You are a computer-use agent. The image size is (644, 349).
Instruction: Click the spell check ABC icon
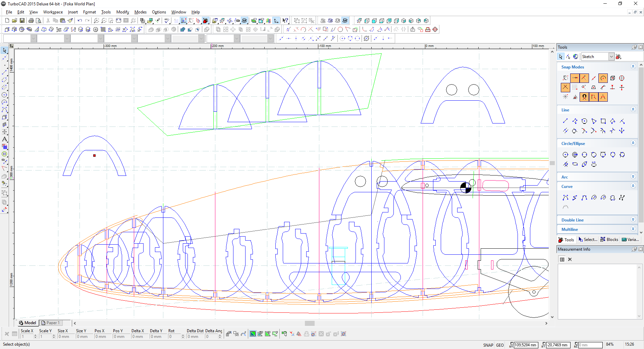point(167,21)
